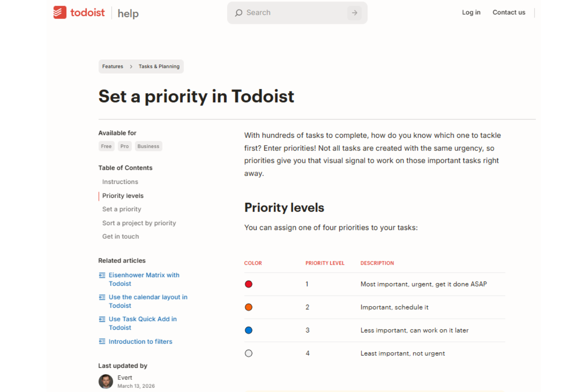Select the Features breadcrumb item
This screenshot has width=588, height=392.
(x=112, y=66)
